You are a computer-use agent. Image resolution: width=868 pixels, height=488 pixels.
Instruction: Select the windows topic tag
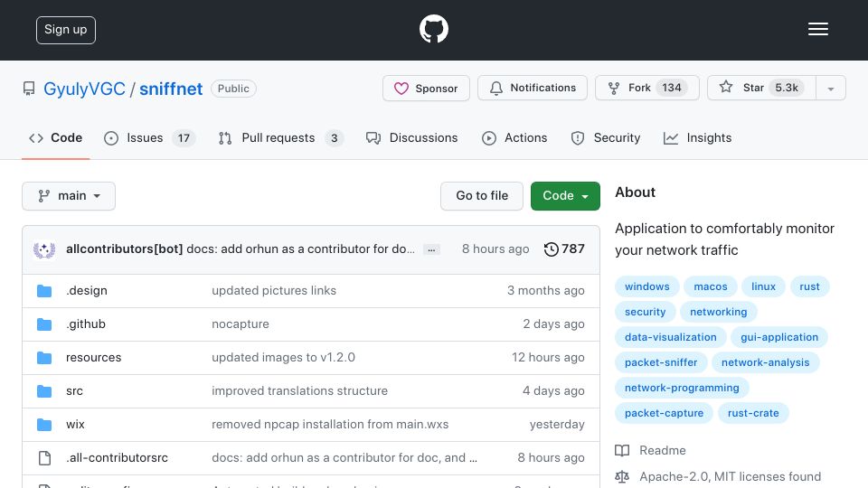pos(647,286)
